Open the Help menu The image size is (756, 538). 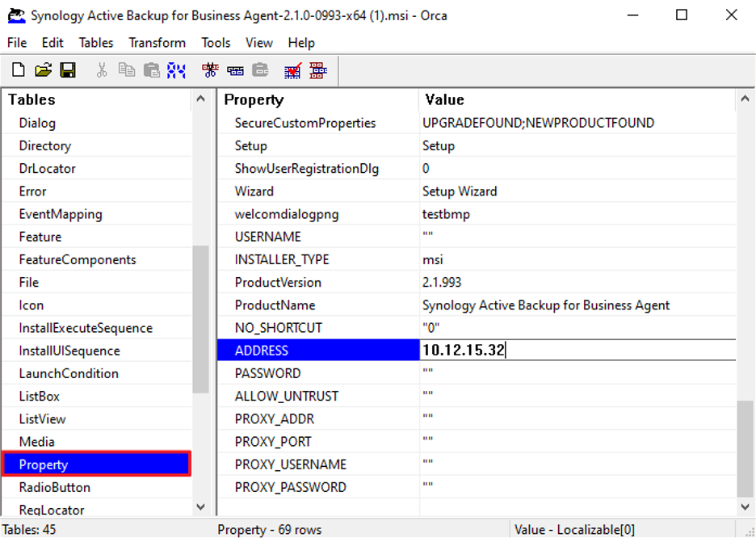pyautogui.click(x=301, y=43)
